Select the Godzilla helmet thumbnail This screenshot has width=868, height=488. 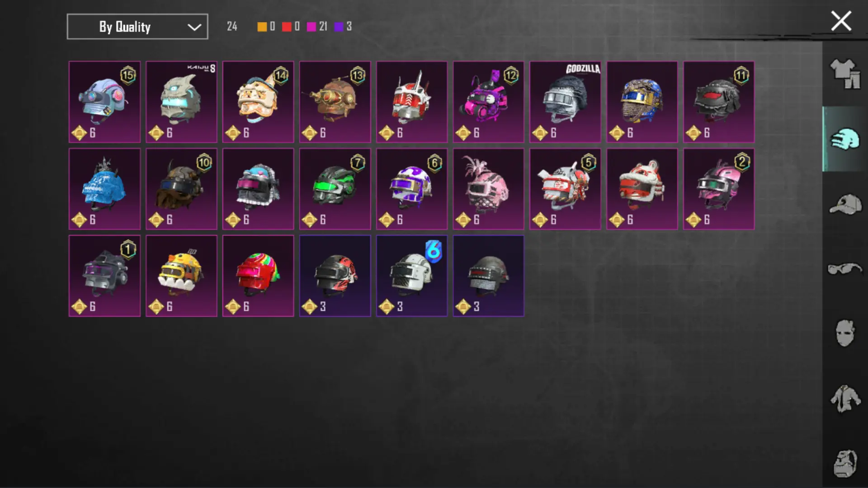565,102
